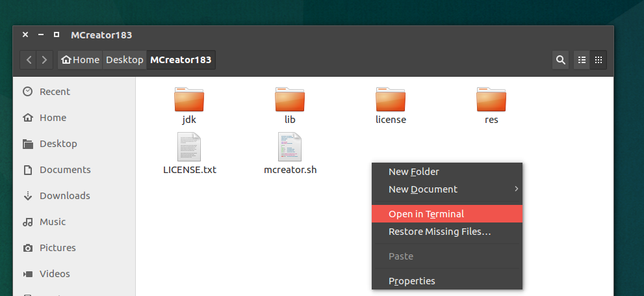Open Music in the sidebar
This screenshot has height=296, width=644.
coord(74,222)
